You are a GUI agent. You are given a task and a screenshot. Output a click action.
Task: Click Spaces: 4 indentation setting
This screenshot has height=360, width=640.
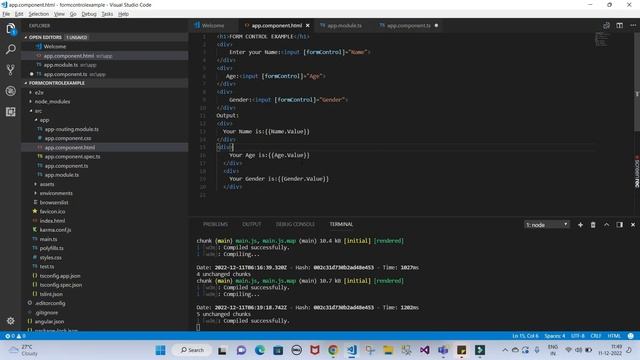[555, 336]
